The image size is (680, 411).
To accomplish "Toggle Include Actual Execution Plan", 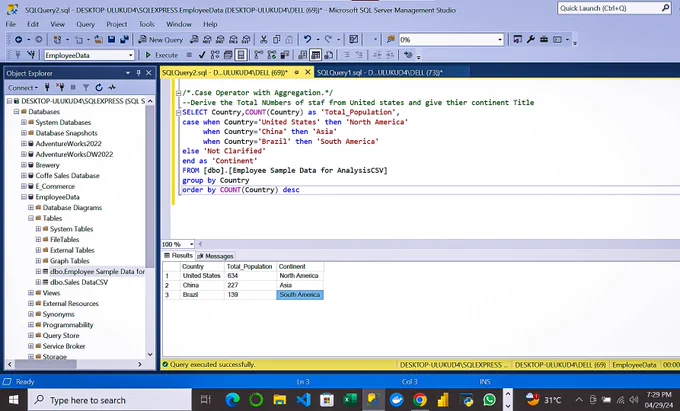I will (259, 55).
